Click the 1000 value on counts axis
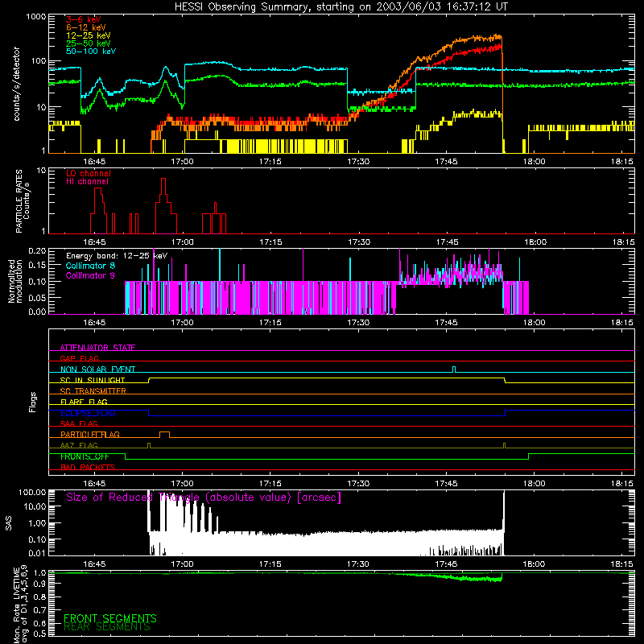644x644 pixels. click(35, 17)
